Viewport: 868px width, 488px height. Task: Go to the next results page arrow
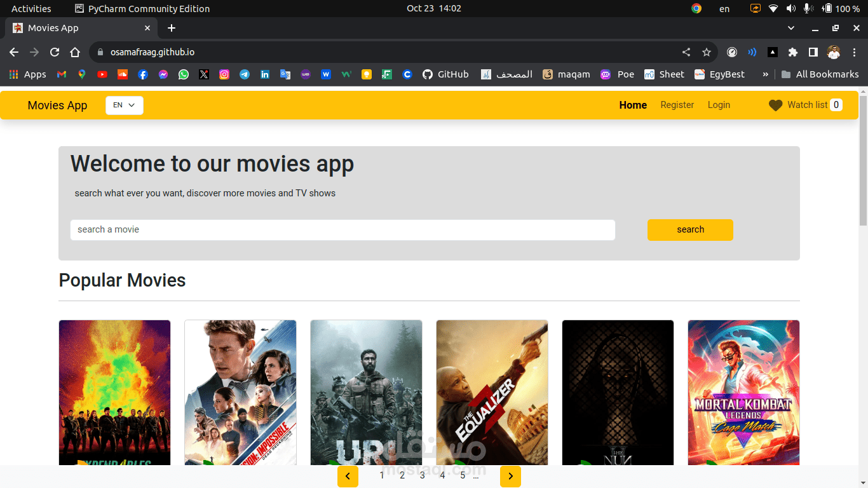click(510, 477)
